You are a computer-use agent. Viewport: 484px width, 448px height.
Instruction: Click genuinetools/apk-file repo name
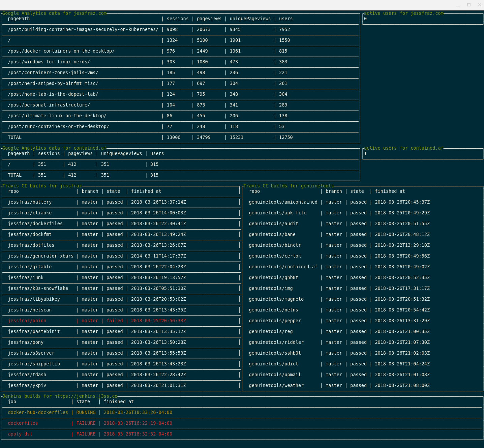pyautogui.click(x=278, y=213)
